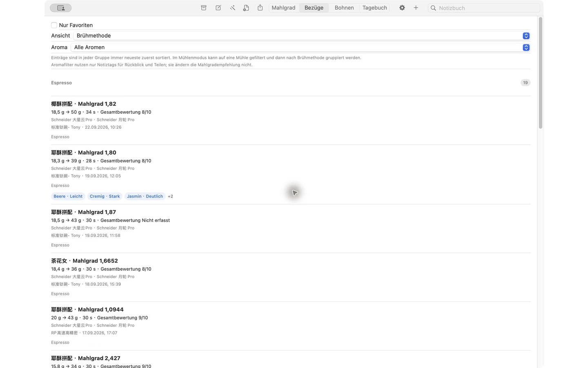This screenshot has height=368, width=588.
Task: Click the timestamp 19.09.2026, 12:05
Action: (x=103, y=176)
